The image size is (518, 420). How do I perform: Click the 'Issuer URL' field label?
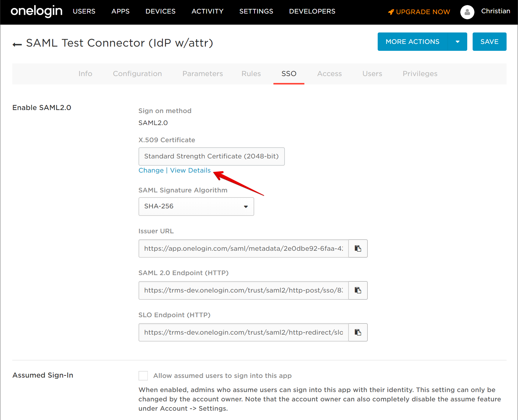(156, 231)
